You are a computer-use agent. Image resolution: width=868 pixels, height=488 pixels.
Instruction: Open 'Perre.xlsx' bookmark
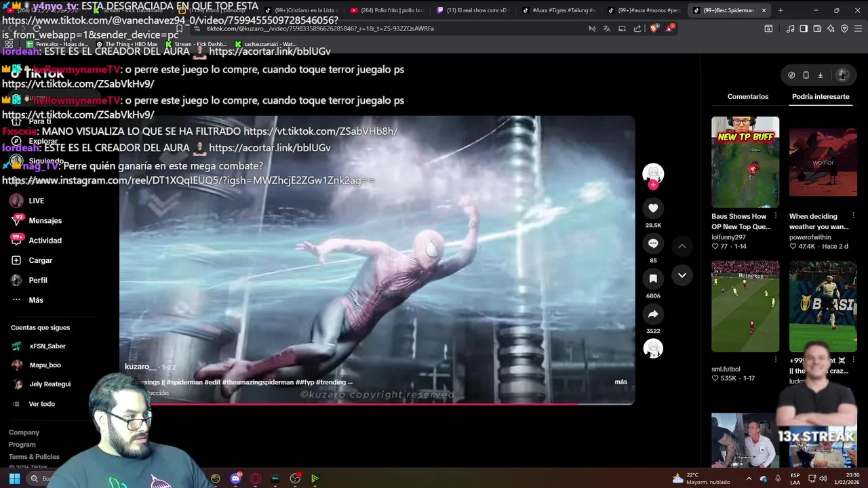click(56, 44)
